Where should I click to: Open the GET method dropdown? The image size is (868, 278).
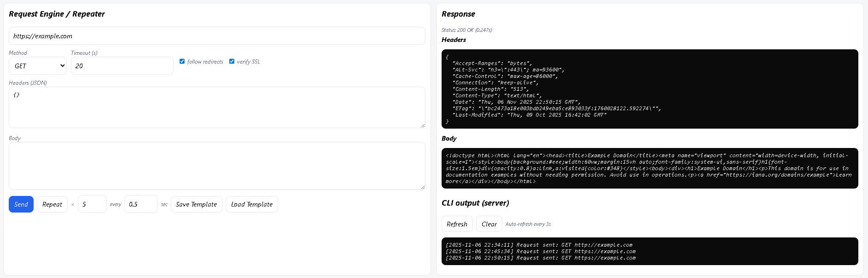pos(38,66)
